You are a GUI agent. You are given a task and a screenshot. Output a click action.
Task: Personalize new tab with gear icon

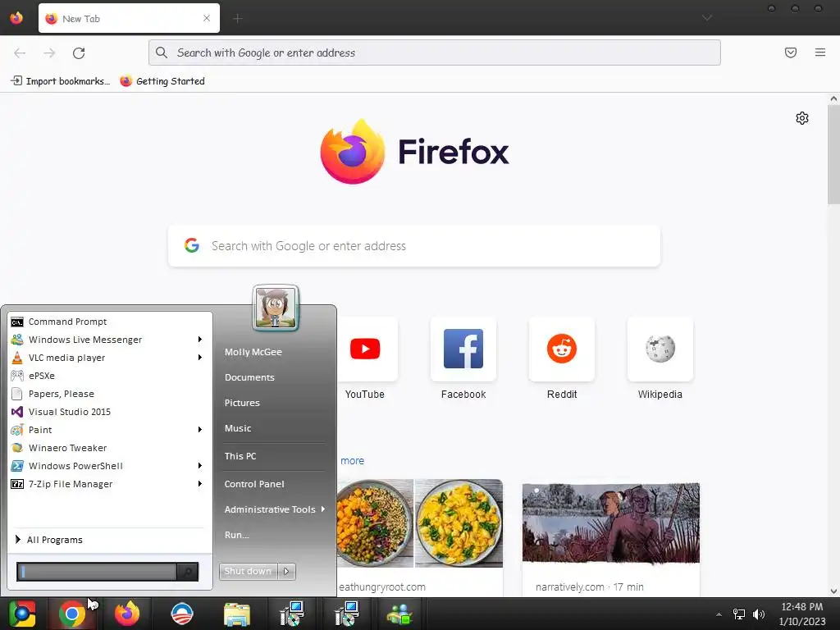(x=802, y=118)
